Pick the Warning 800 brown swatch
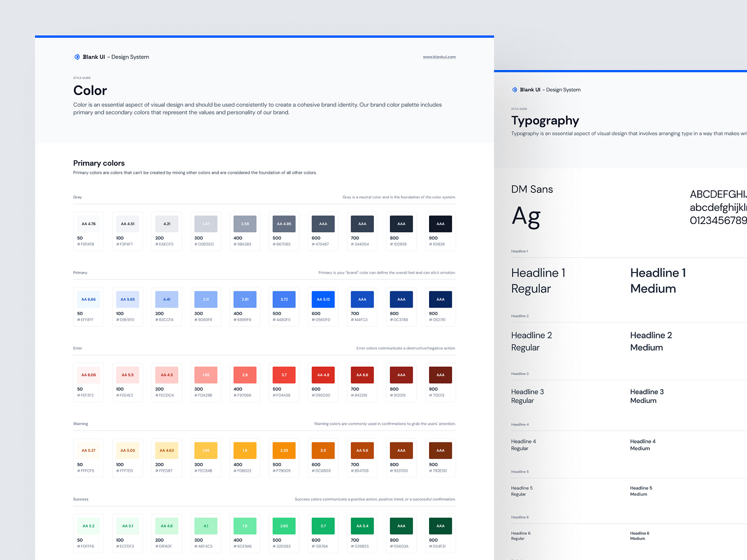 (402, 451)
